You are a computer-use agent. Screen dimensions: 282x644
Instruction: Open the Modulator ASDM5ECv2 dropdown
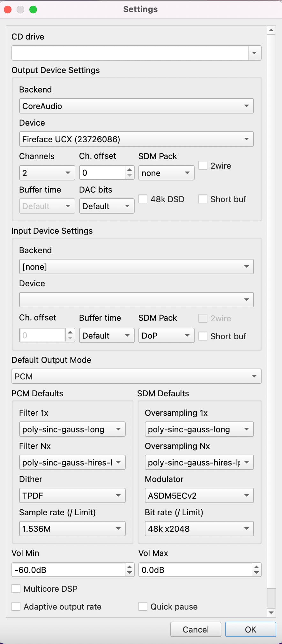tap(199, 495)
